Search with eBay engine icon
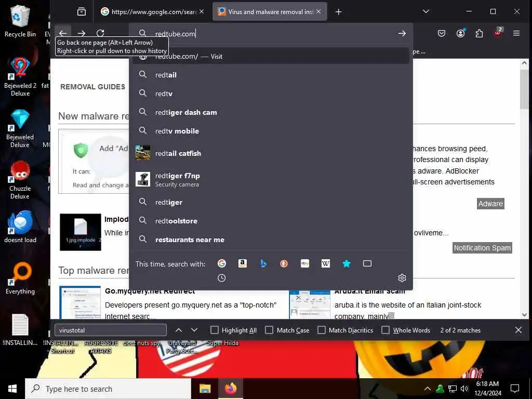Image resolution: width=532 pixels, height=399 pixels. coord(304,263)
